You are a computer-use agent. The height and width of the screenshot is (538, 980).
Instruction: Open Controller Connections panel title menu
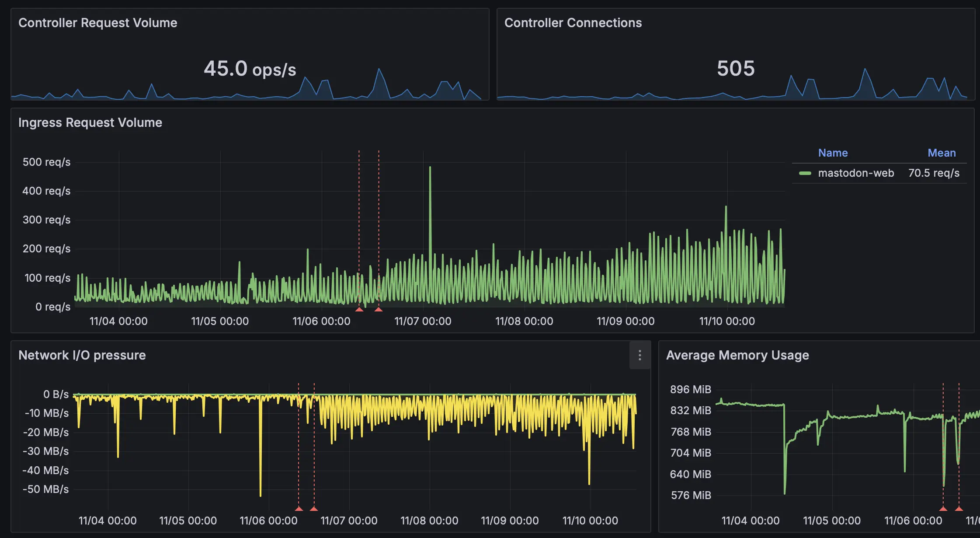(573, 23)
